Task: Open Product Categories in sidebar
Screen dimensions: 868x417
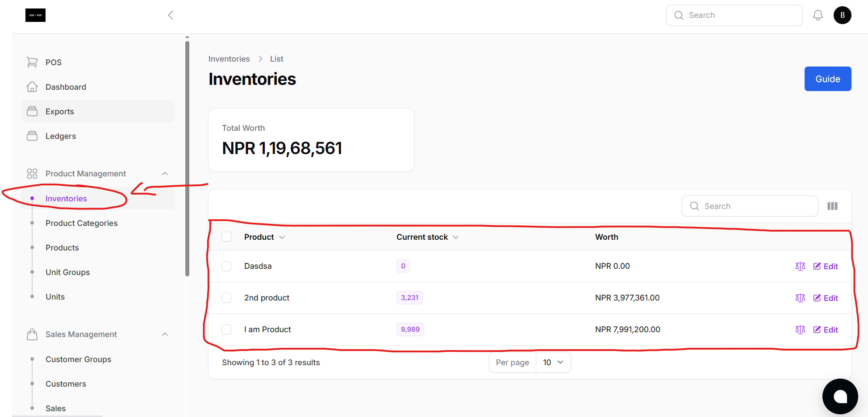Action: [x=81, y=223]
